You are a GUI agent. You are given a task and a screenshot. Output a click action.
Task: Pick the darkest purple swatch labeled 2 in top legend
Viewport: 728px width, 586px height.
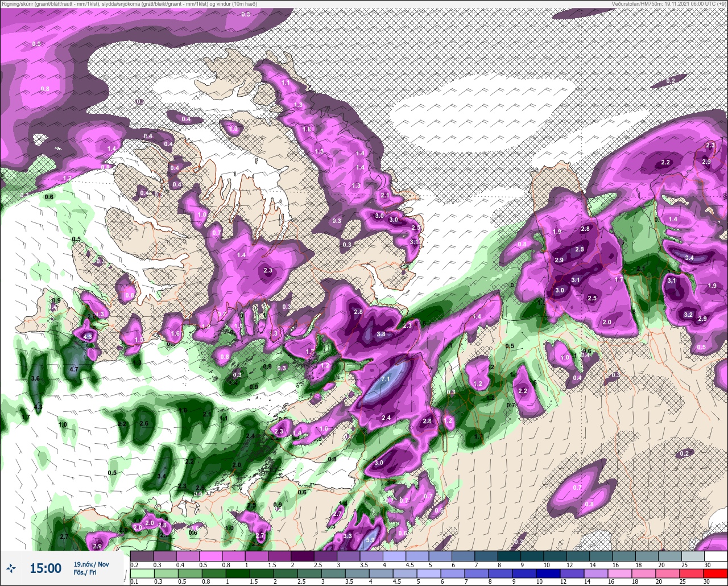pos(303,556)
